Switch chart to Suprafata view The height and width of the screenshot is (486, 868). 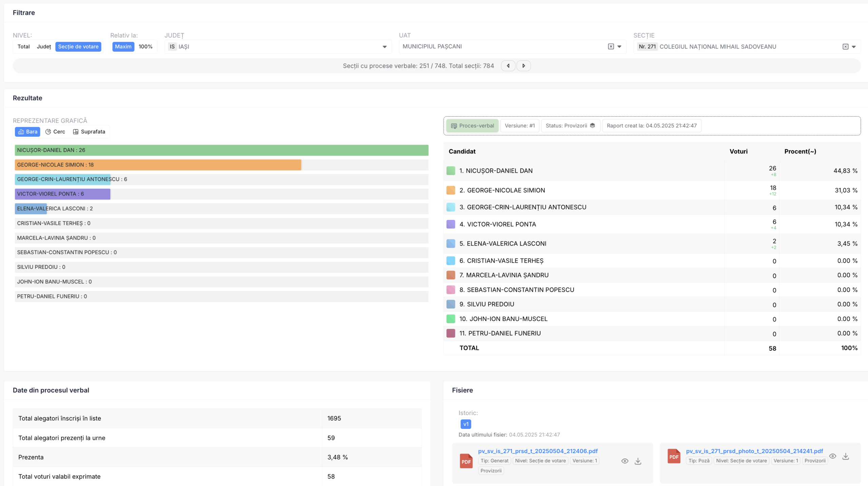click(89, 132)
